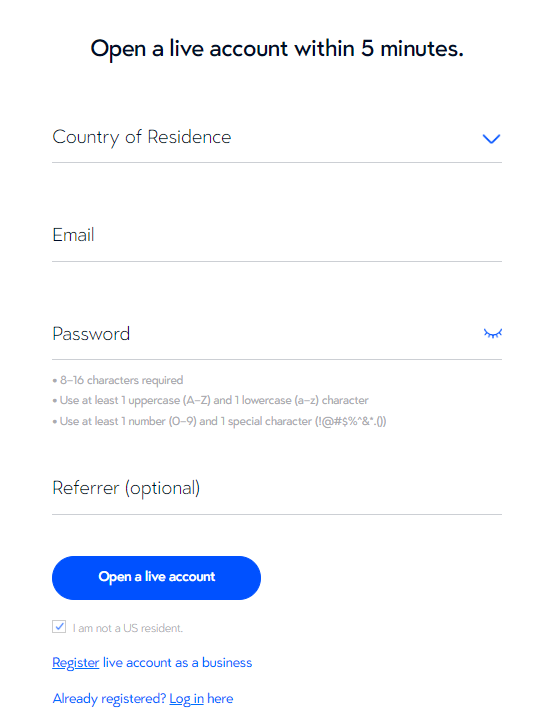Screen dimensions: 548x727
Task: Open the Log in link
Action: click(x=186, y=699)
